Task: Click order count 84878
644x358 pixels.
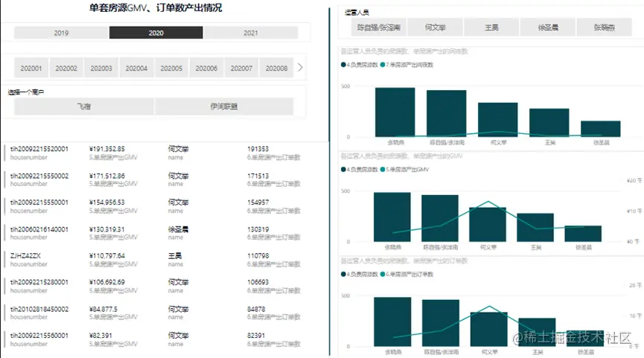Action: click(256, 309)
